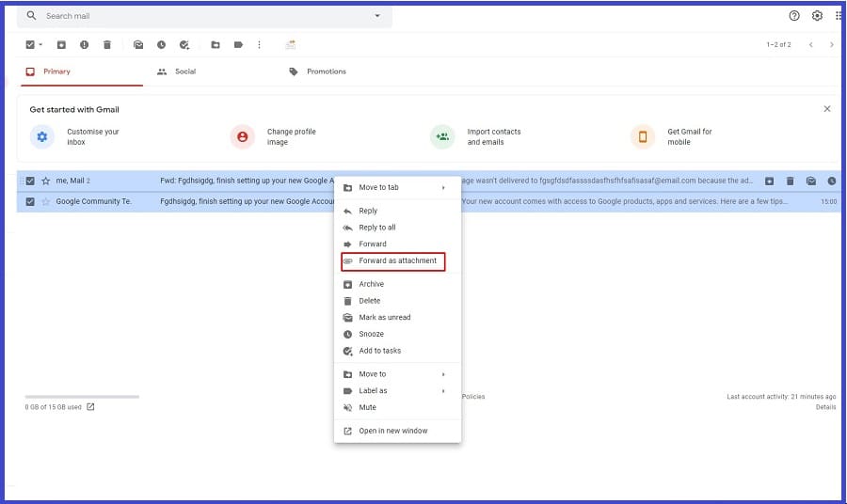Screen dimensions: 847x504
Task: Switch to the Promotions tab
Action: 326,71
